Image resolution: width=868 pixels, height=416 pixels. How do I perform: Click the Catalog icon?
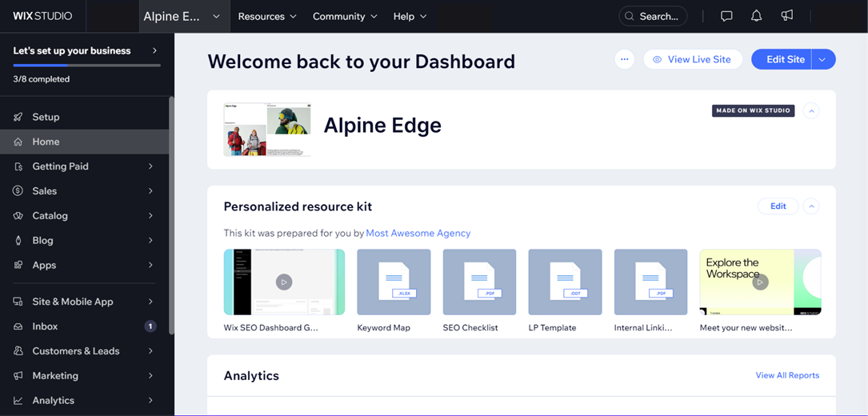[x=18, y=215]
